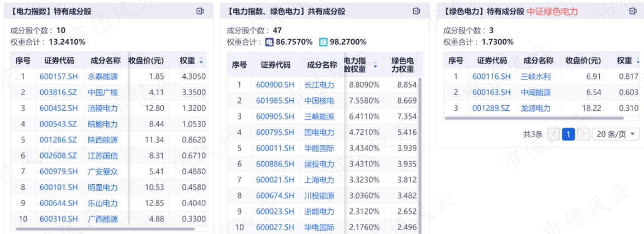Click 共3条 pagination total text

(533, 134)
